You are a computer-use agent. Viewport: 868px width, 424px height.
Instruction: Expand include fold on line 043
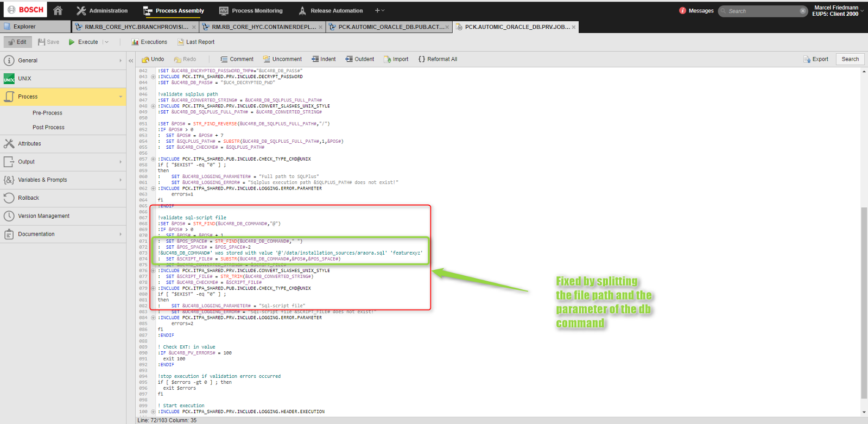[x=153, y=77]
